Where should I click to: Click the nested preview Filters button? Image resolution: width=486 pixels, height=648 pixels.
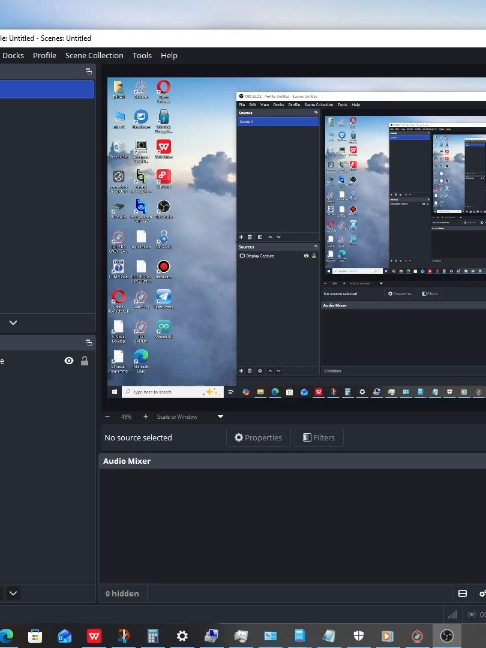tap(430, 294)
